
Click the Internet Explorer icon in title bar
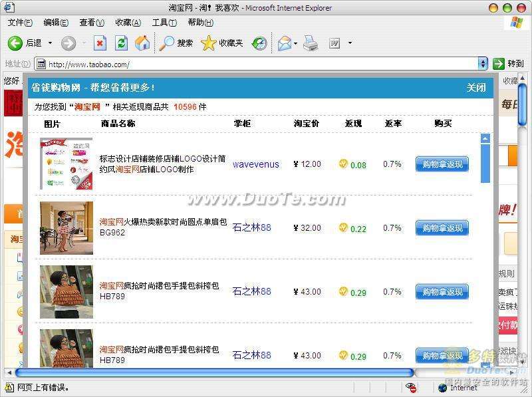9,7
